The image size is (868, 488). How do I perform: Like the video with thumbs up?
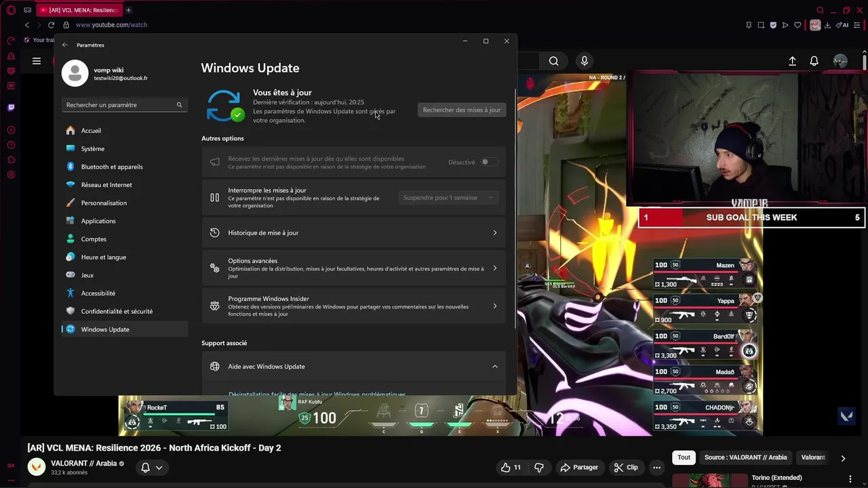click(x=511, y=467)
